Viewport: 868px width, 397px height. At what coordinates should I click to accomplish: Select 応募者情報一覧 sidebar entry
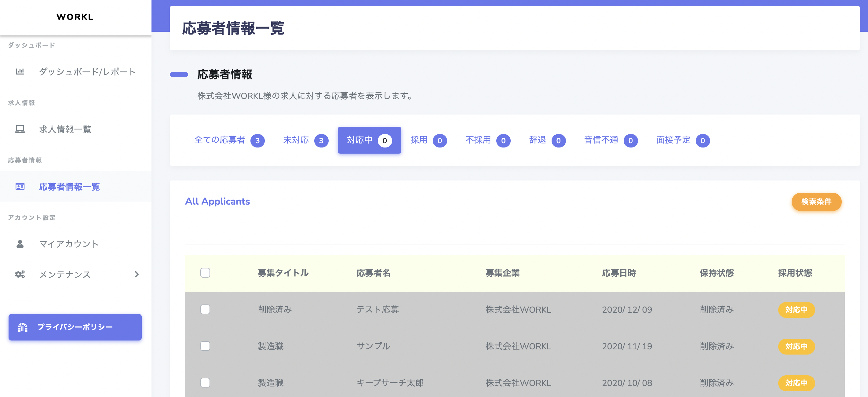76,187
